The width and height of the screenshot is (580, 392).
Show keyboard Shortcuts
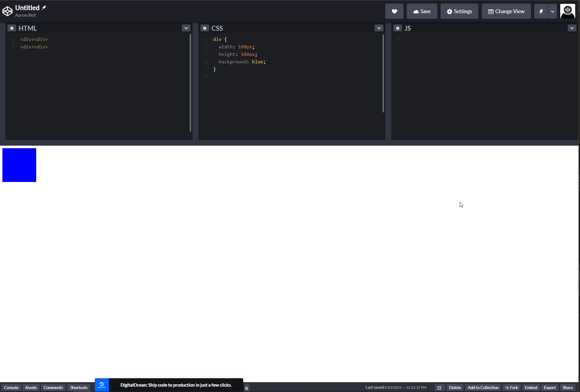pyautogui.click(x=79, y=388)
